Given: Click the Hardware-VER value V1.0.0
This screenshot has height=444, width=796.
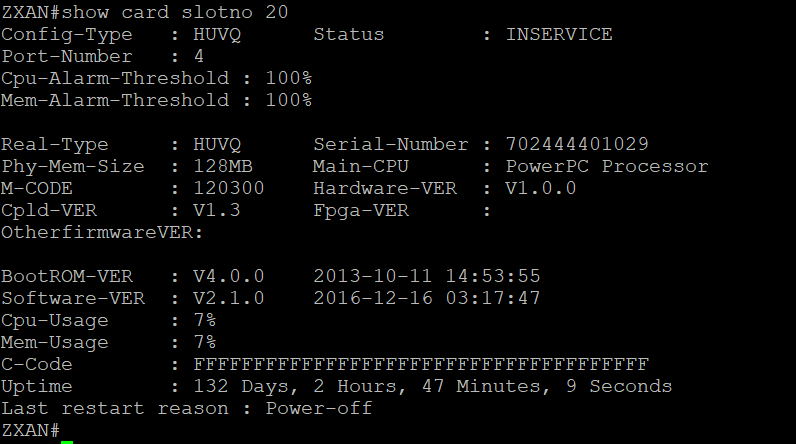Looking at the screenshot, I should (540, 188).
